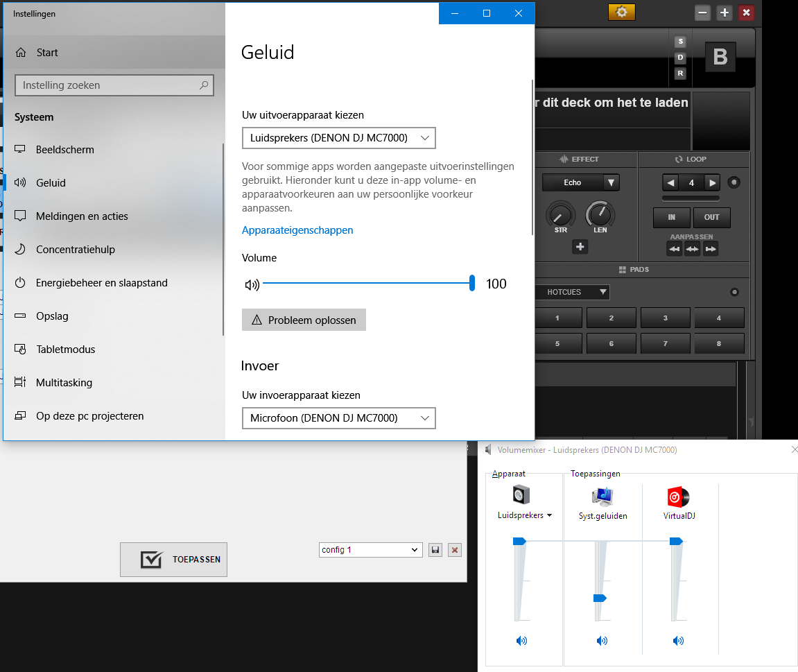Click the TOEPASSEN apply button
The width and height of the screenshot is (798, 672).
point(173,560)
